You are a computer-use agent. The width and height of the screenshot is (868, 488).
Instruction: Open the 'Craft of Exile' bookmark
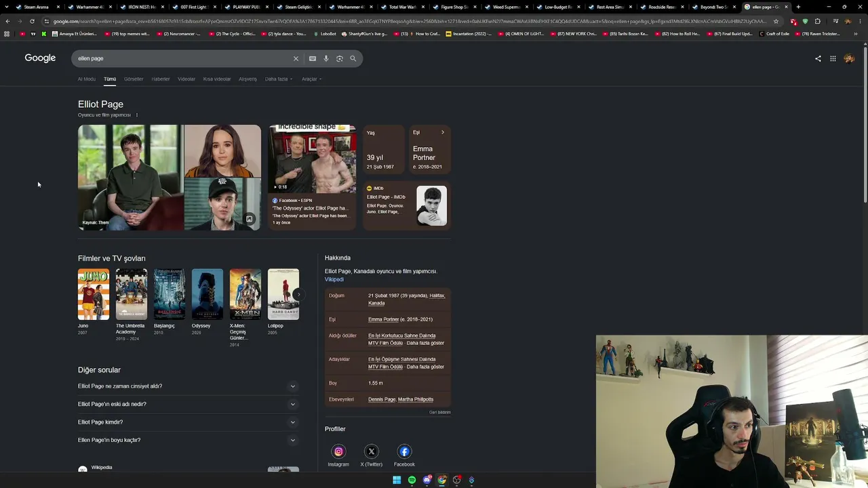click(774, 33)
